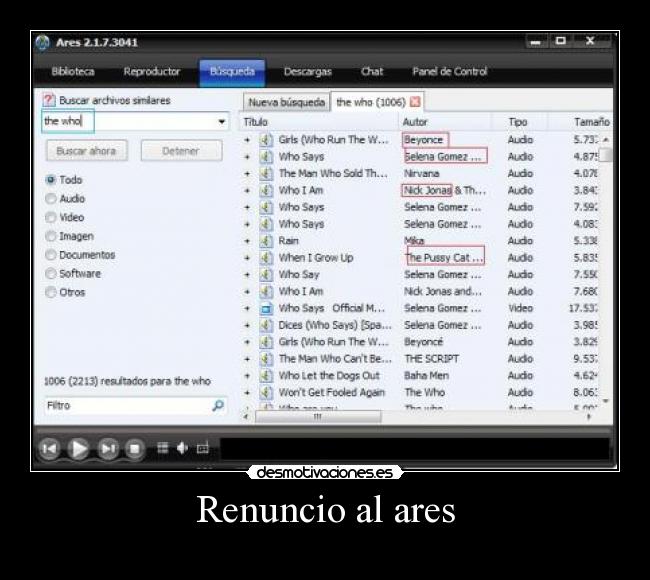Click the search text field containing 'the who'
Image resolution: width=650 pixels, height=580 pixels.
[135, 121]
